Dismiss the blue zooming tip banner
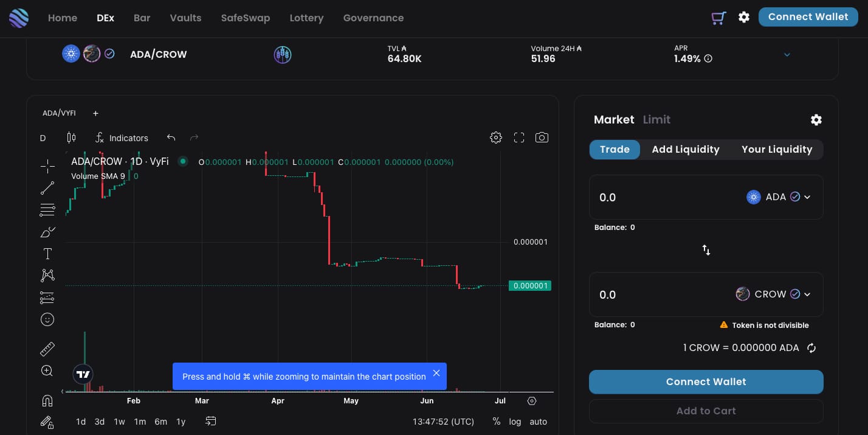 tap(436, 373)
